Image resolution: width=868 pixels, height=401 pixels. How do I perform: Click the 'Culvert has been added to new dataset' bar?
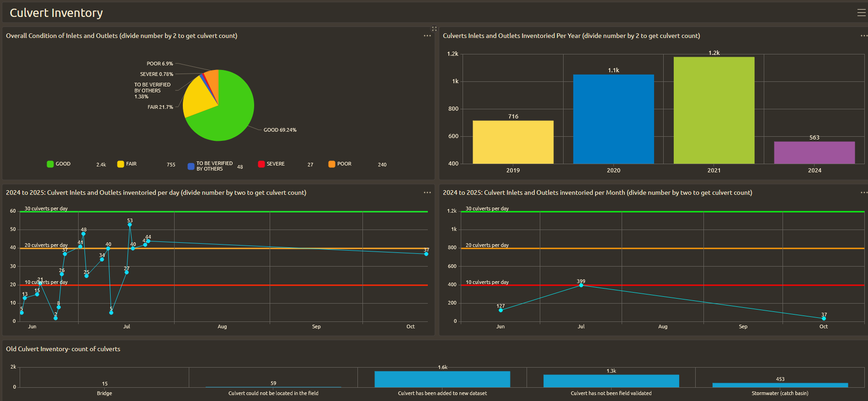(x=442, y=379)
